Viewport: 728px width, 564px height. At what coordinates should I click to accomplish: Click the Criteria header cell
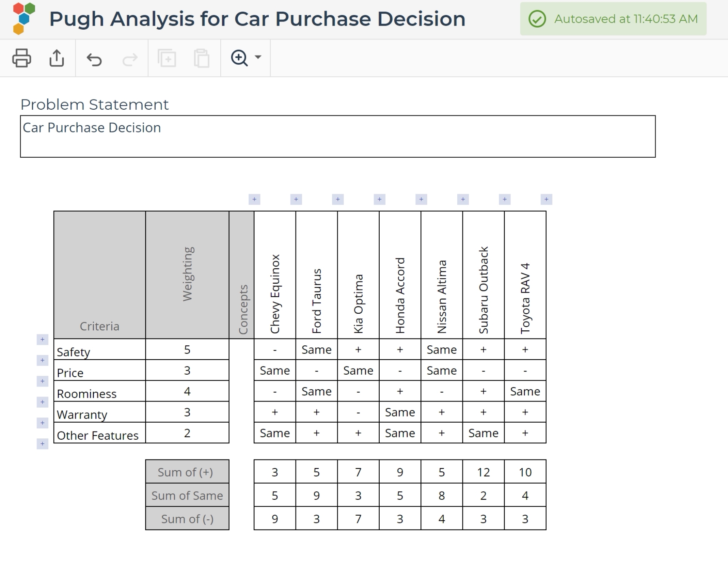click(x=100, y=275)
